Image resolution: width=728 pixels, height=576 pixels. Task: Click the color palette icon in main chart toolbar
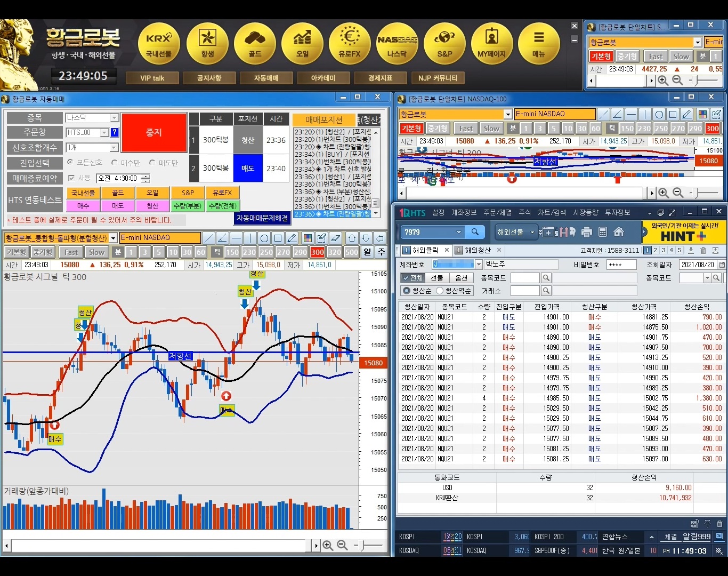point(308,238)
